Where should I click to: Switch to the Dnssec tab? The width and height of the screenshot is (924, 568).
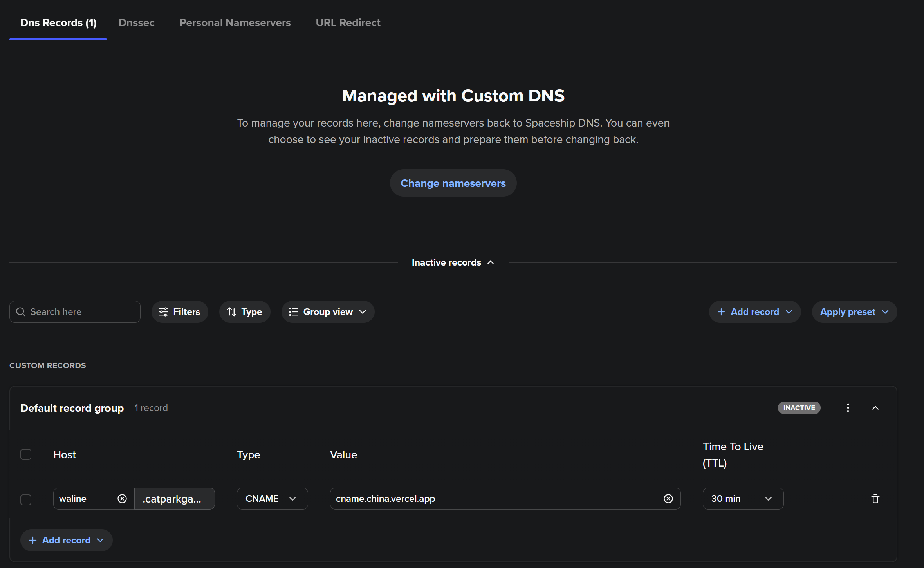(136, 23)
